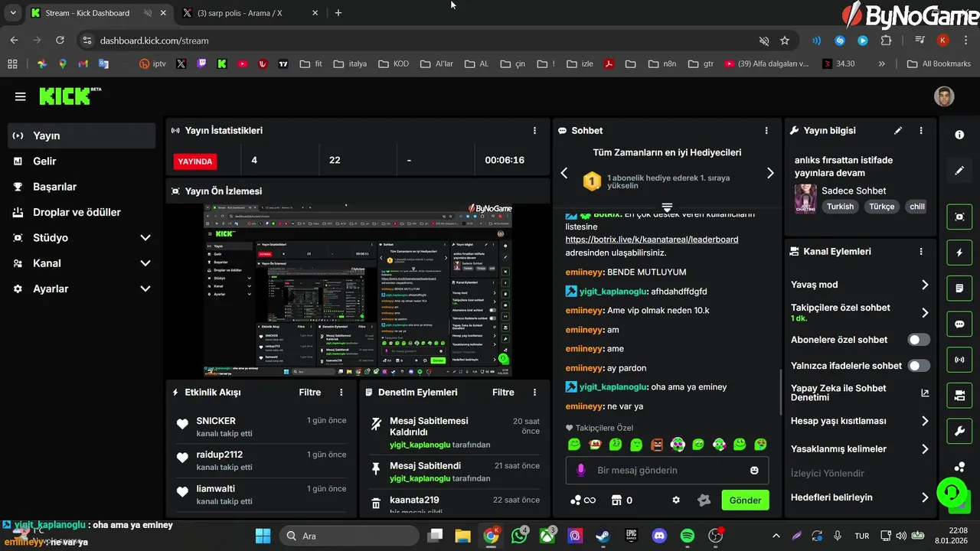
Task: Open Denetim Eylemleri three-dot options
Action: (534, 392)
